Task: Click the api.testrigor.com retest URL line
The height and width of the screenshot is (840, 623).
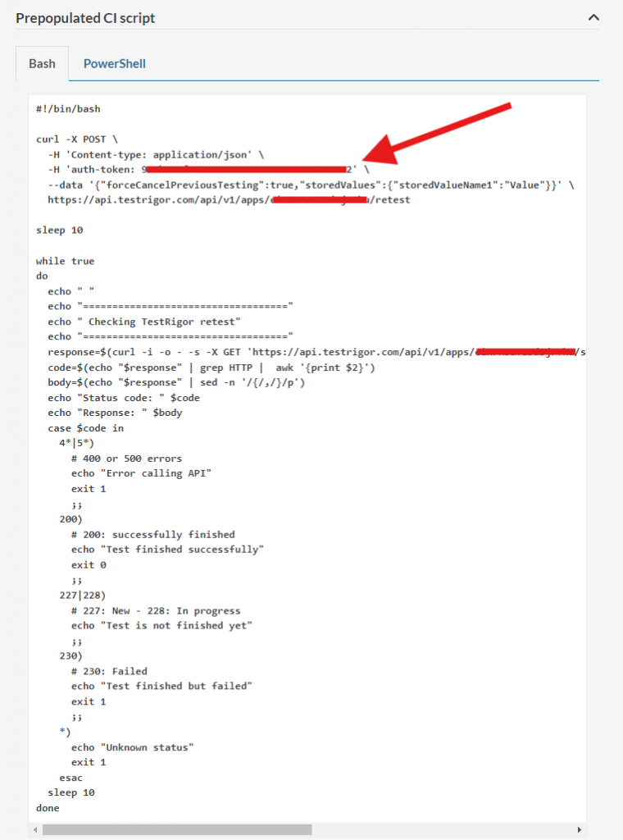Action: 229,200
